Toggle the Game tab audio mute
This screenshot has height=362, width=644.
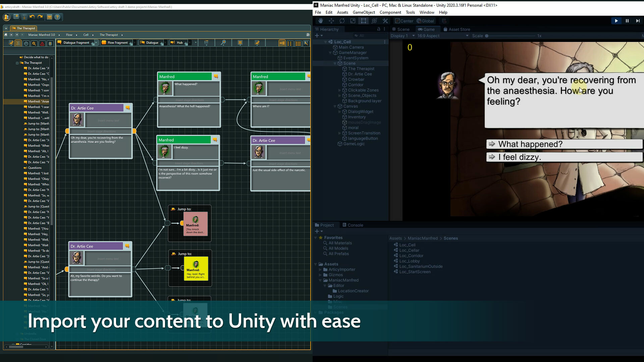[642, 35]
